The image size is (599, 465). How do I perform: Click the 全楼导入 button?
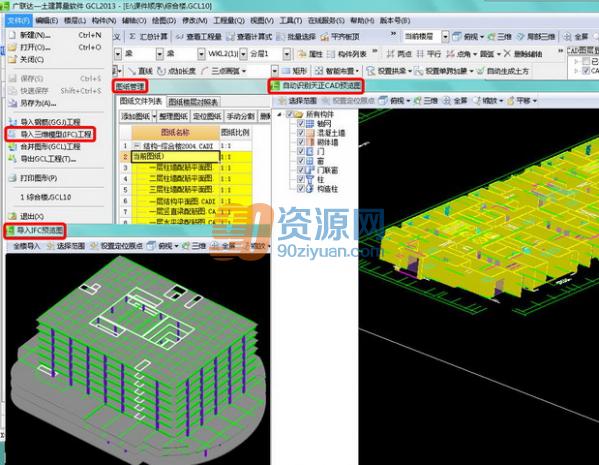point(26,246)
